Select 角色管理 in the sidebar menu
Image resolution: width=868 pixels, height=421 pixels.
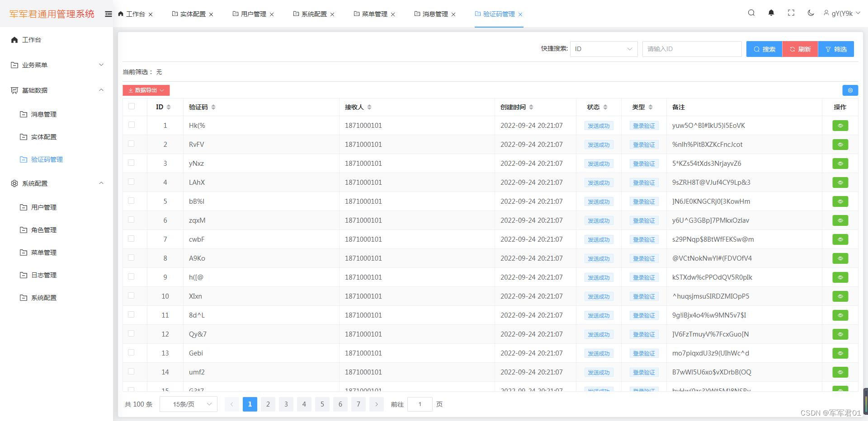[44, 230]
